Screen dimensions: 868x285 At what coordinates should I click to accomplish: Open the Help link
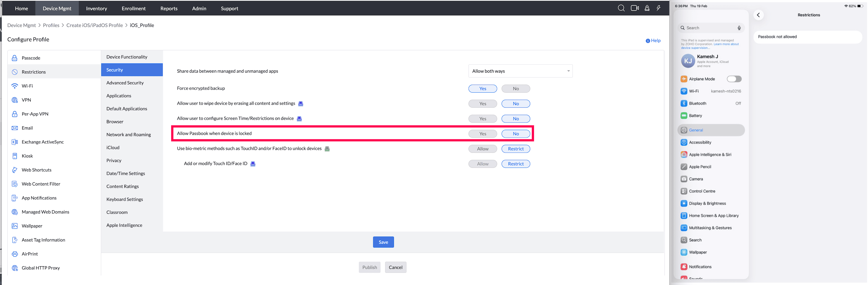[x=653, y=40]
